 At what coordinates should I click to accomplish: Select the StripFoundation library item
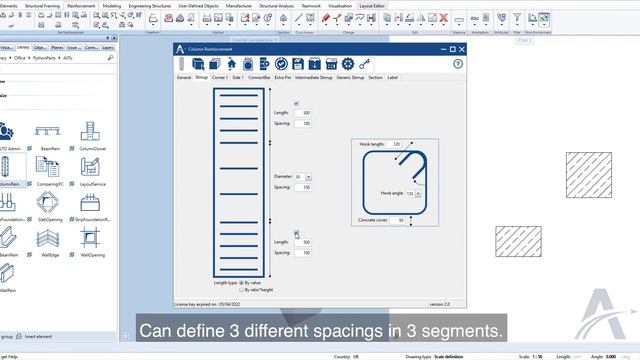(x=90, y=207)
